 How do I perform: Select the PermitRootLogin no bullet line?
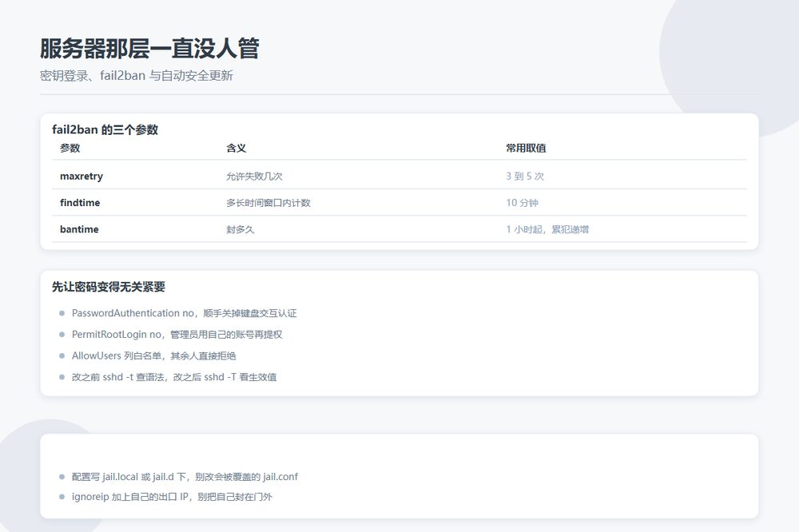click(x=177, y=334)
